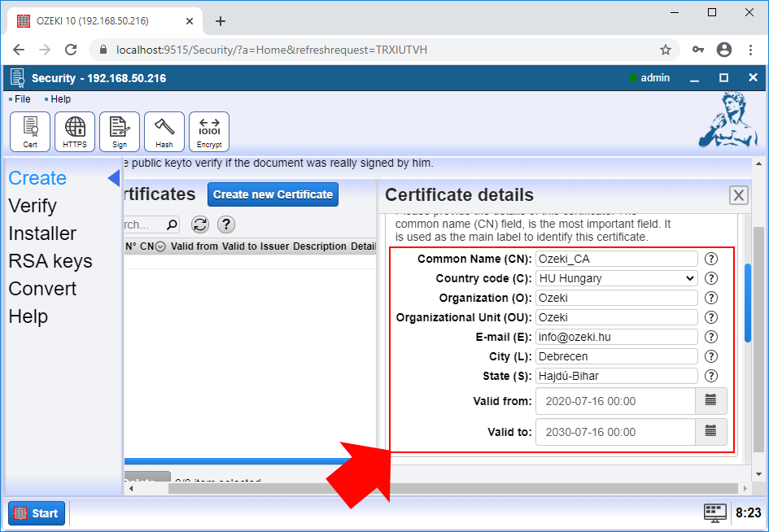Open calendar picker for Valid from
769x532 pixels.
tap(710, 400)
